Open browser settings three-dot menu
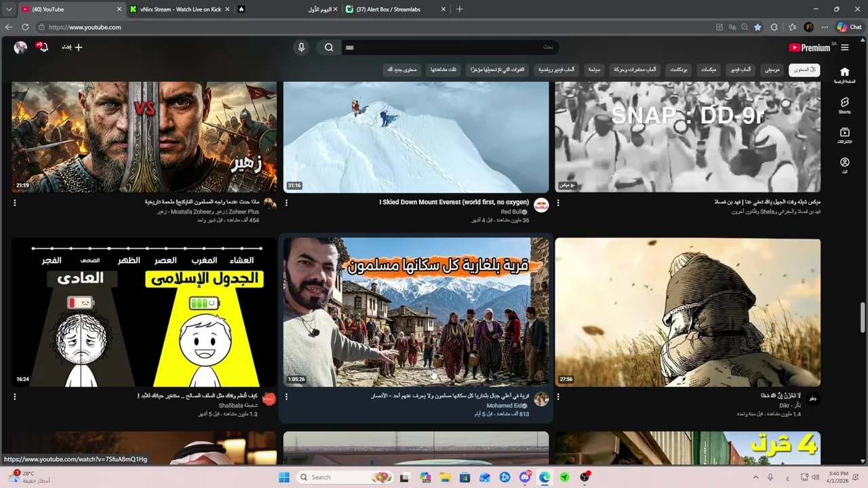This screenshot has height=488, width=868. 825,27
